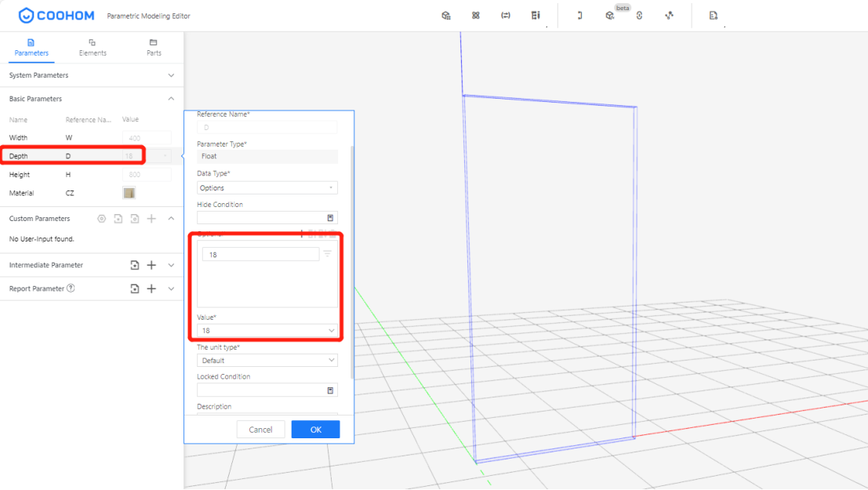Open the Report Parameter help icon

click(x=71, y=289)
